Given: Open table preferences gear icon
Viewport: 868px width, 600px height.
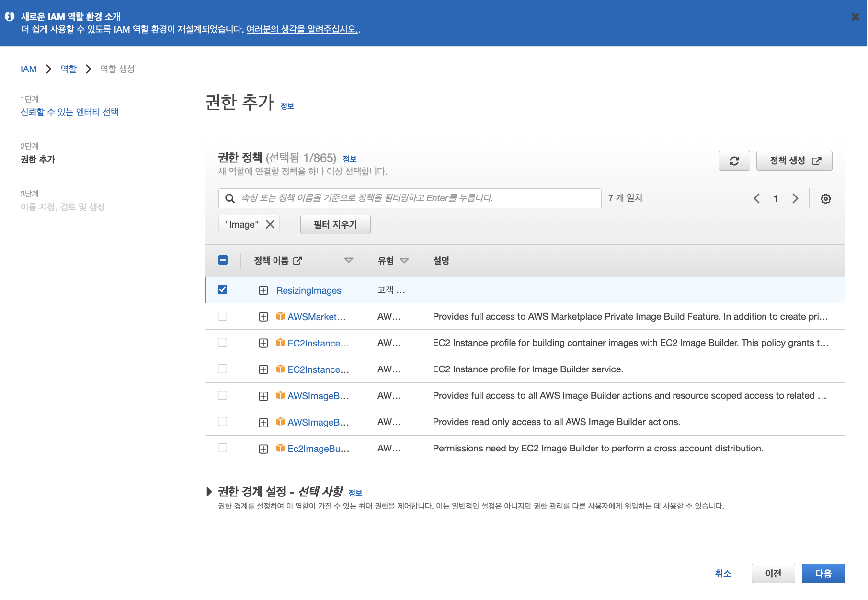Looking at the screenshot, I should pyautogui.click(x=825, y=198).
